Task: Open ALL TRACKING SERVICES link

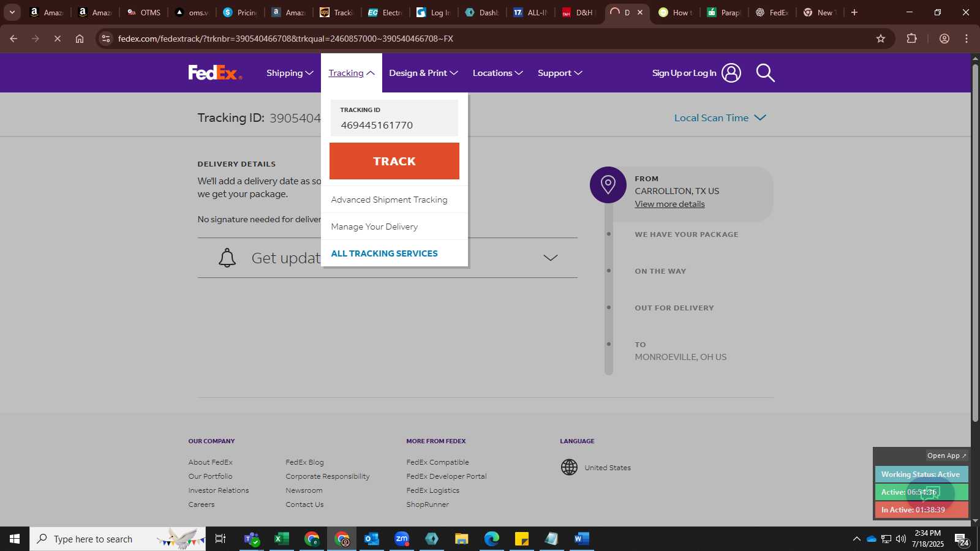Action: click(384, 253)
